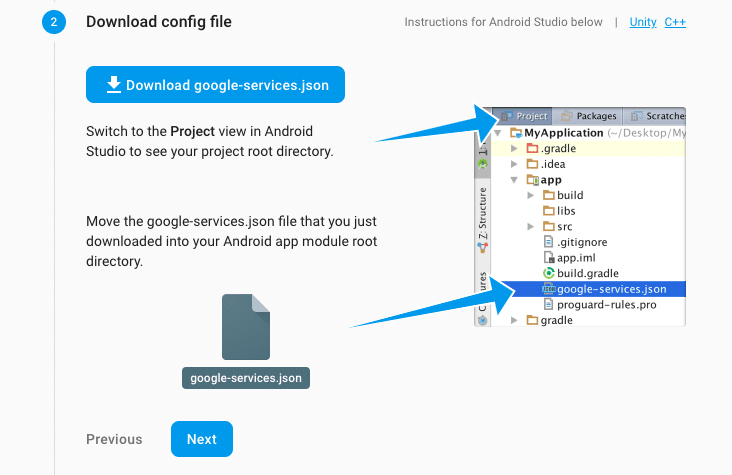Click the download arrow icon on the button
Viewport: 732px width, 475px height.
pos(114,85)
